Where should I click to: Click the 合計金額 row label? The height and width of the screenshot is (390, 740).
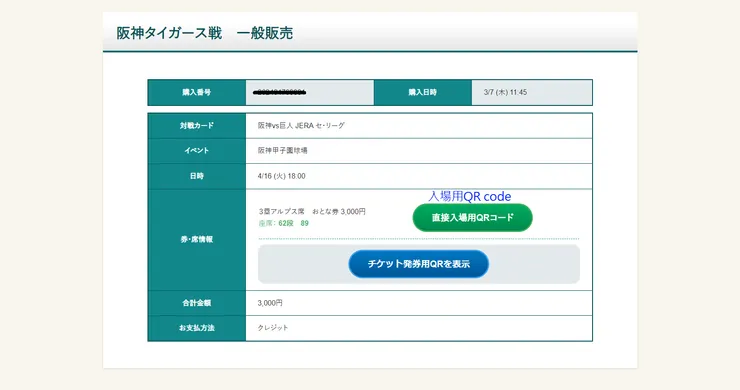pos(197,303)
